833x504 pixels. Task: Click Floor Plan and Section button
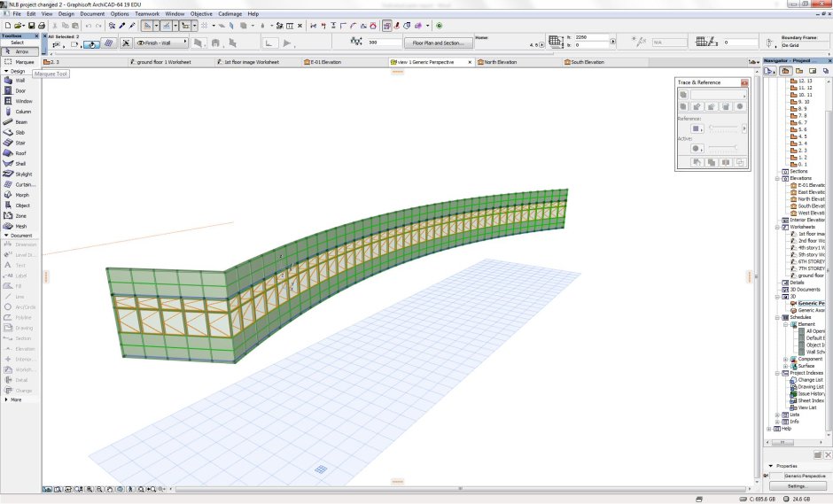(439, 43)
